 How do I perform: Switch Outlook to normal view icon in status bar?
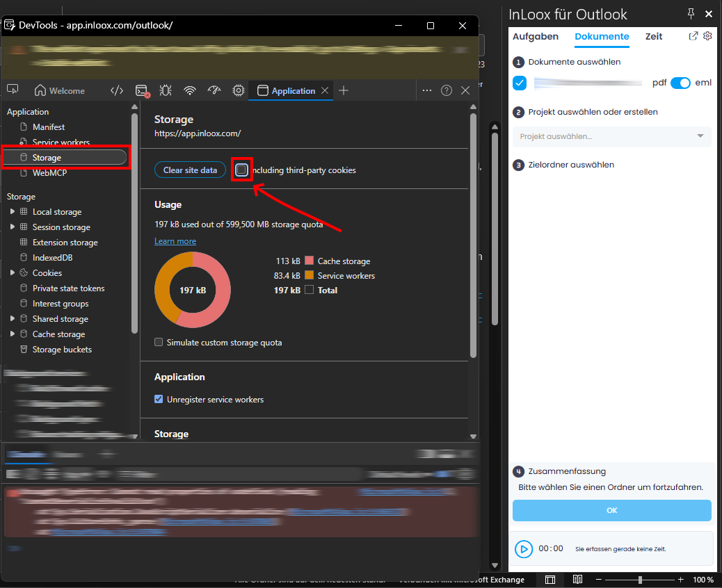(x=550, y=580)
